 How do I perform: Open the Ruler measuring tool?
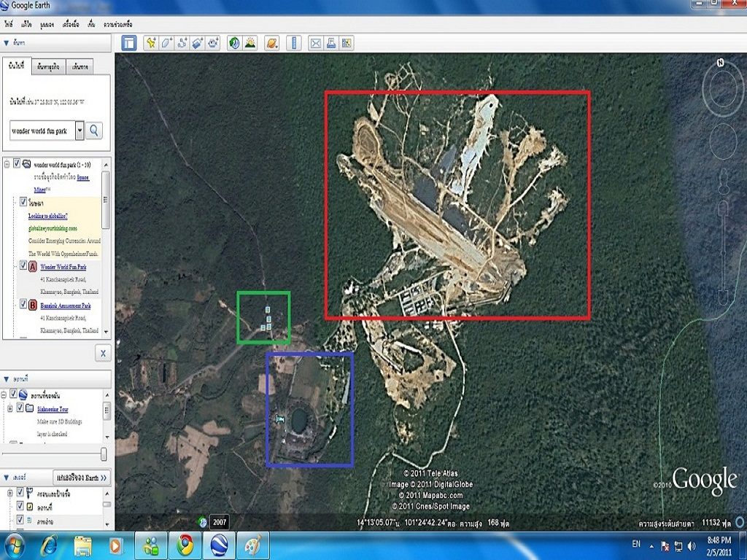coord(294,43)
